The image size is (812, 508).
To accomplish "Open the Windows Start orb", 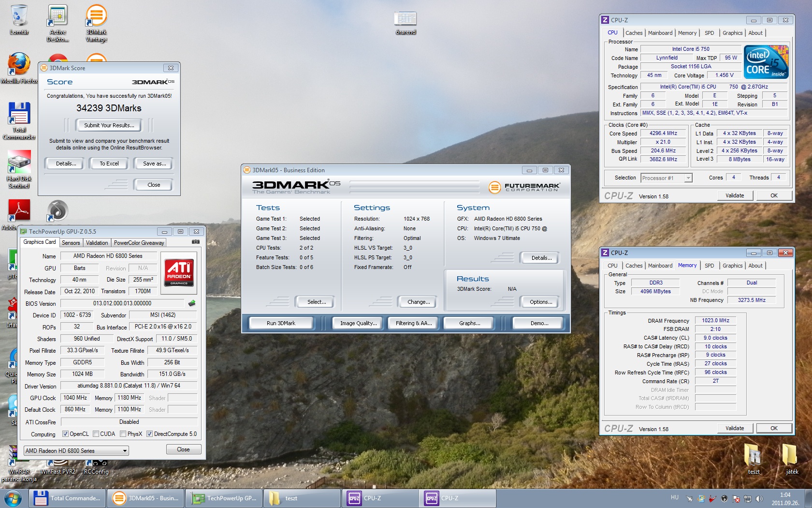I will click(x=13, y=498).
